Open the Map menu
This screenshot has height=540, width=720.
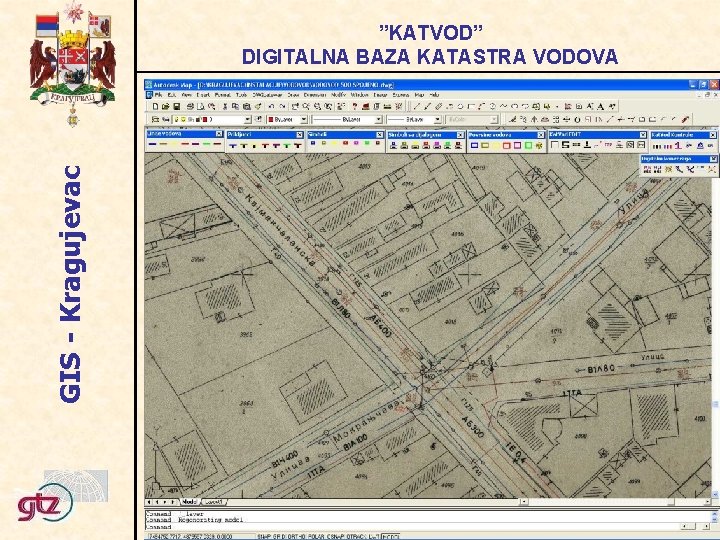point(419,95)
